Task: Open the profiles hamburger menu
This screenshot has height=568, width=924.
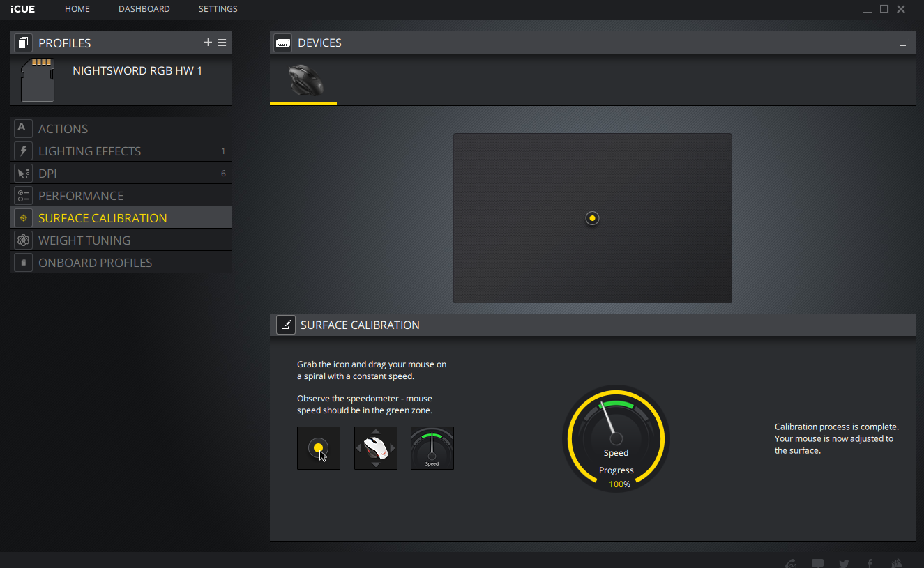Action: coord(222,43)
